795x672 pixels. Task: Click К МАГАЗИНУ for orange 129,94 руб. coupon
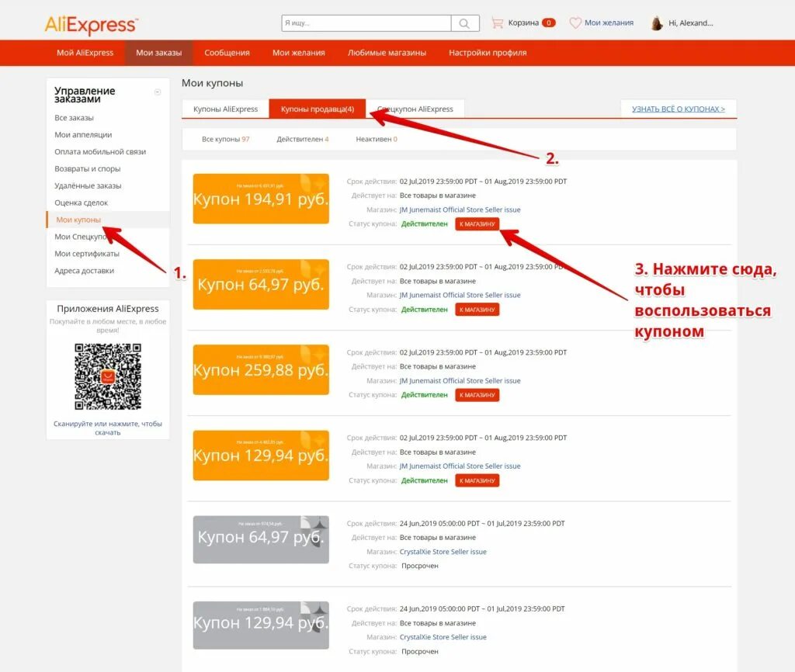[477, 480]
